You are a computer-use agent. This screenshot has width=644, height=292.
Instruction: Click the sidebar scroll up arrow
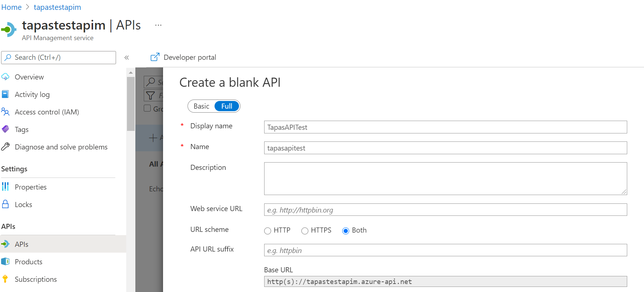[131, 73]
